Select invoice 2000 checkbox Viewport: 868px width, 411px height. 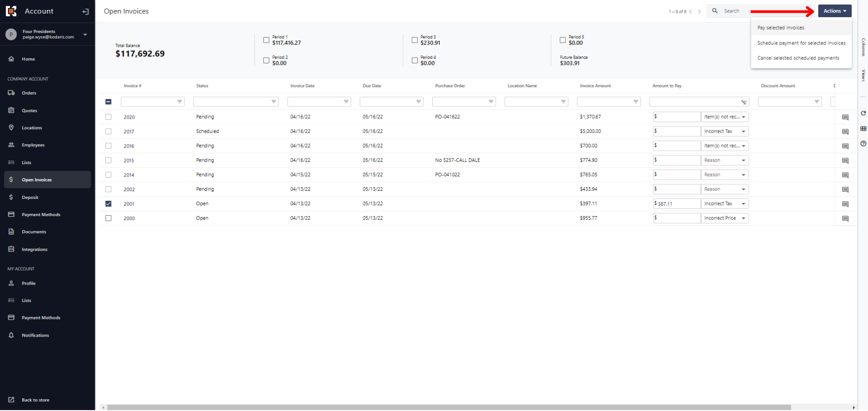coord(108,218)
